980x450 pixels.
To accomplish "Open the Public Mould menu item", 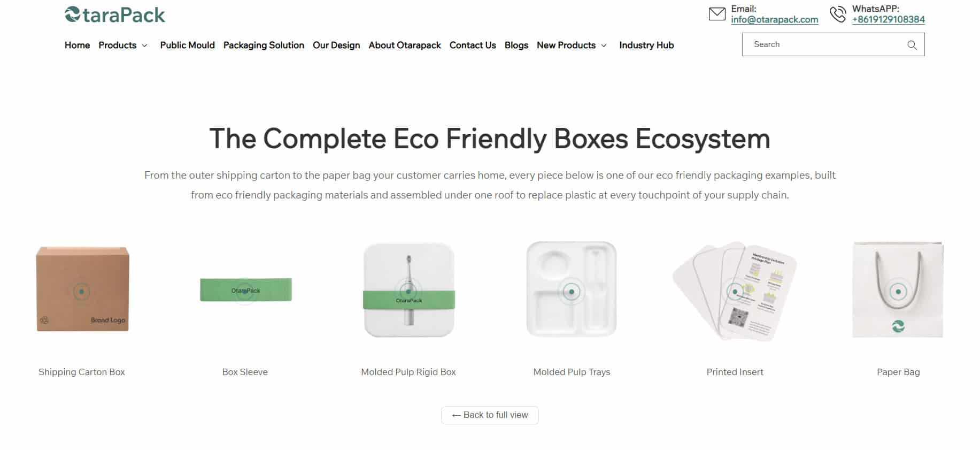I will click(x=187, y=45).
